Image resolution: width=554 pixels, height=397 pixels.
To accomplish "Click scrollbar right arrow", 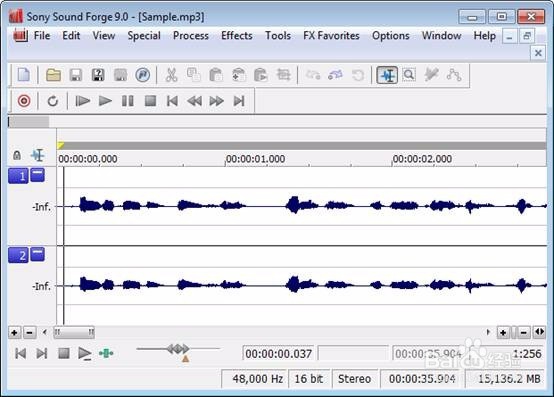I will pos(488,332).
